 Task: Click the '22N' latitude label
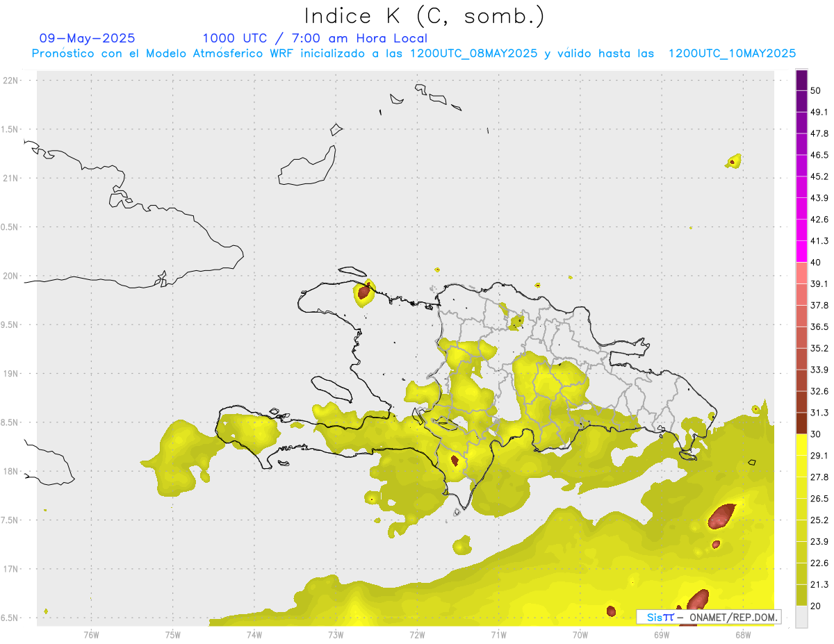tap(10, 81)
